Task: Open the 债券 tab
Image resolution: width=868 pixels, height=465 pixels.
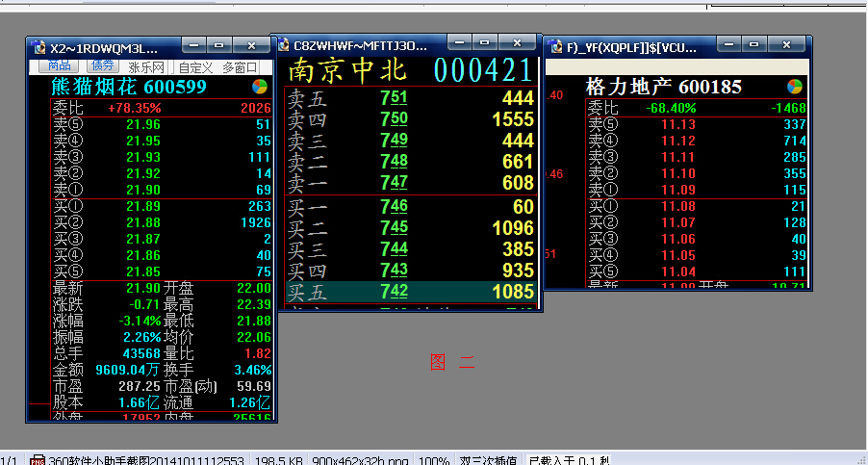Action: (103, 65)
